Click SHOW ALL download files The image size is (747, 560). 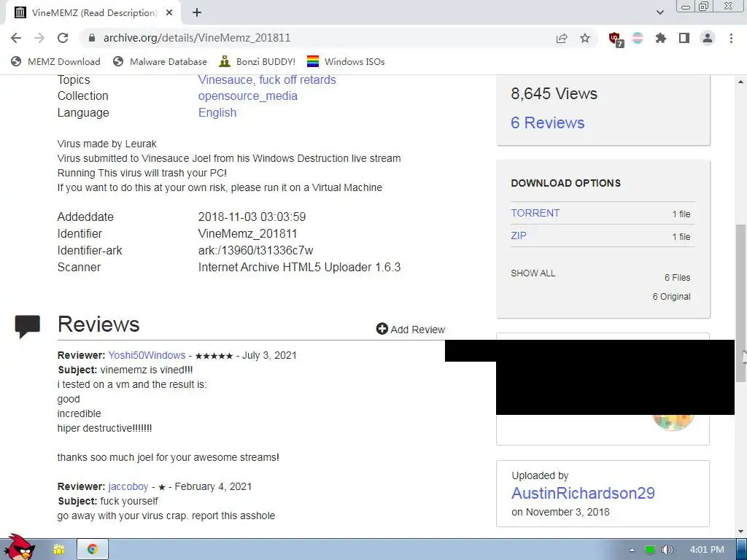533,273
